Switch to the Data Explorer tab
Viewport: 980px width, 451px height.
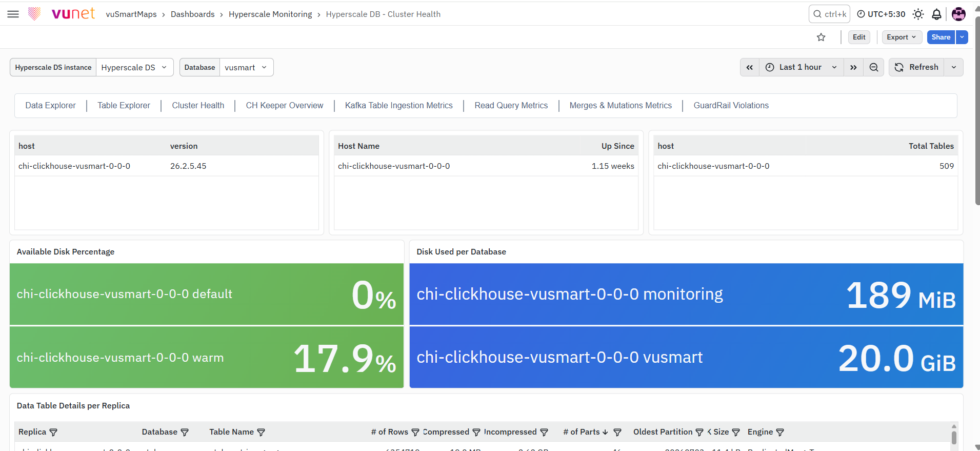51,105
